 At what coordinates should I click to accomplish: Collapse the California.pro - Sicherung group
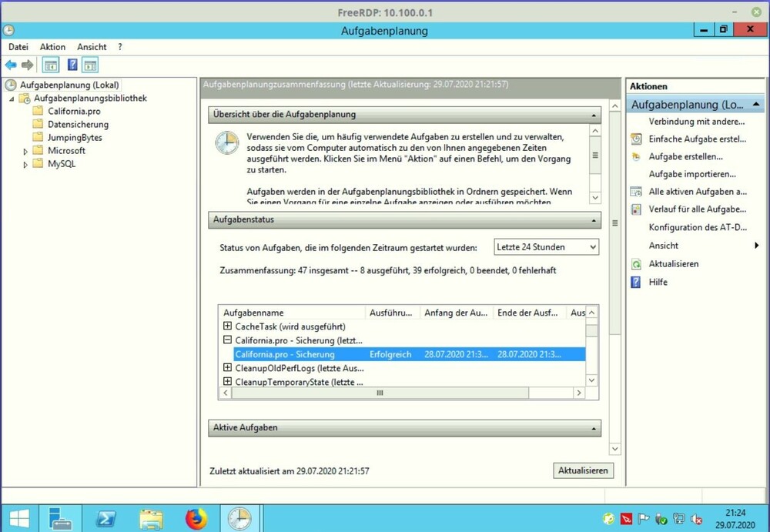point(227,340)
